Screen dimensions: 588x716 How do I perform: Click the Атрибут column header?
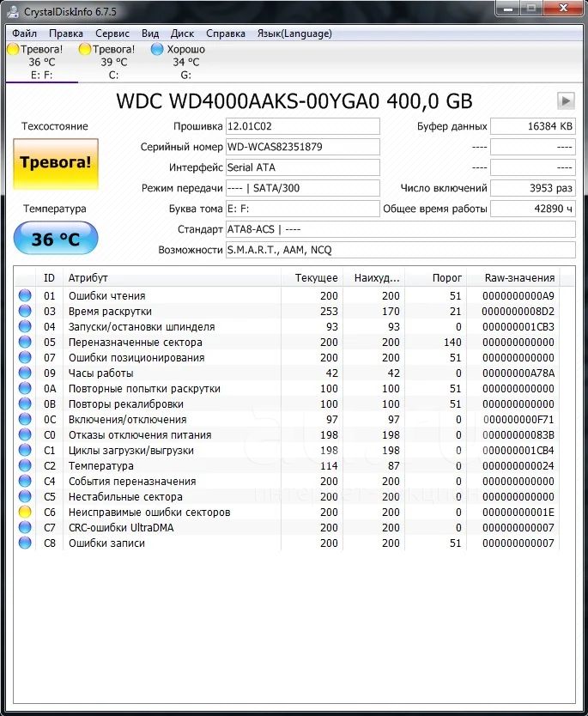(x=172, y=277)
